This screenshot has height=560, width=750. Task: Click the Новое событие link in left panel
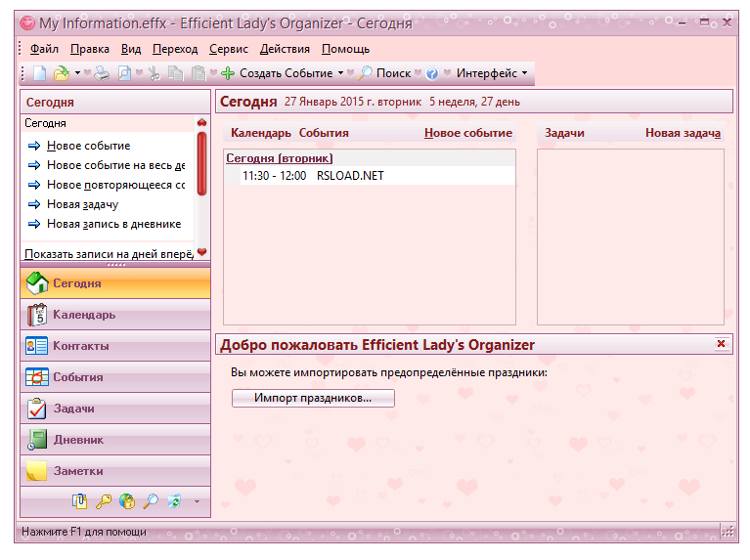pyautogui.click(x=88, y=146)
